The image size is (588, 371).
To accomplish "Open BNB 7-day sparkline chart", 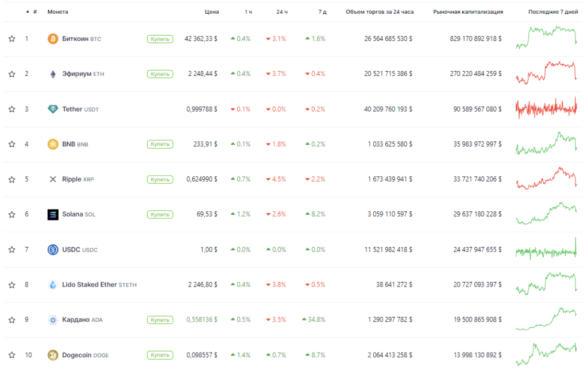I will (x=547, y=144).
